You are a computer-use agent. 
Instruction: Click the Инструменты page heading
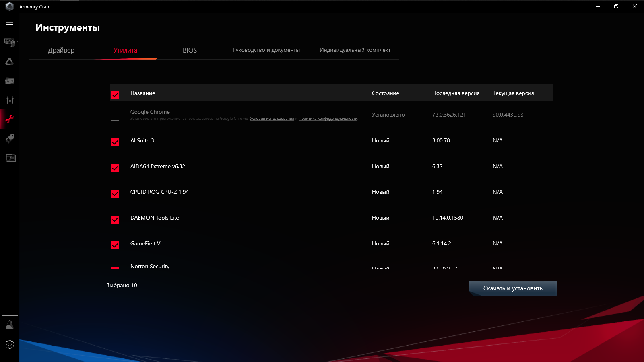[68, 27]
